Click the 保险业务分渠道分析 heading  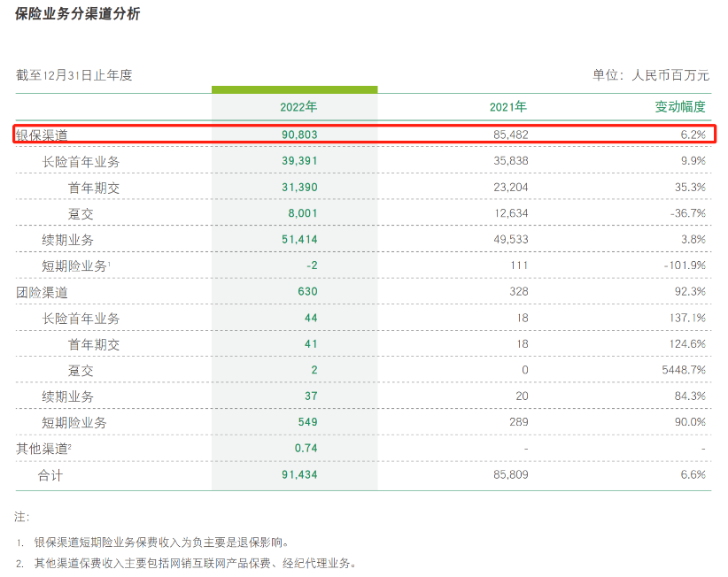(77, 14)
